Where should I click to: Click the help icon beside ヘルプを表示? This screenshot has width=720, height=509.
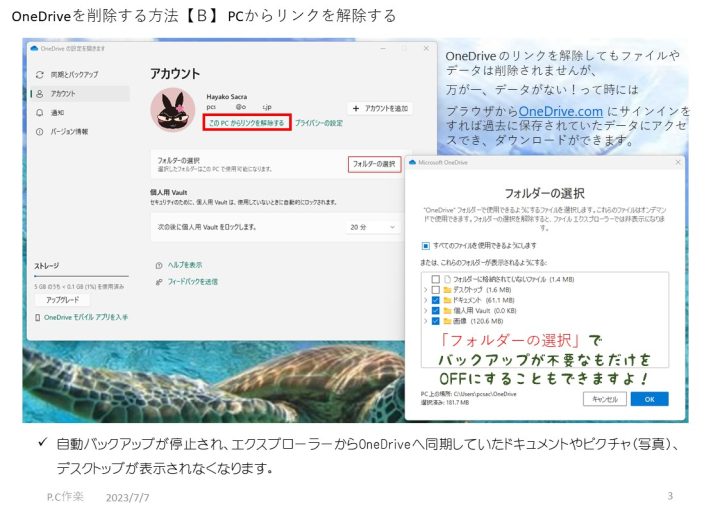click(x=159, y=265)
